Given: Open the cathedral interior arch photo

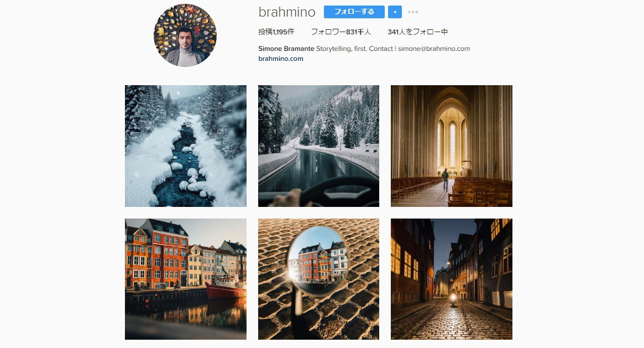Looking at the screenshot, I should point(452,146).
